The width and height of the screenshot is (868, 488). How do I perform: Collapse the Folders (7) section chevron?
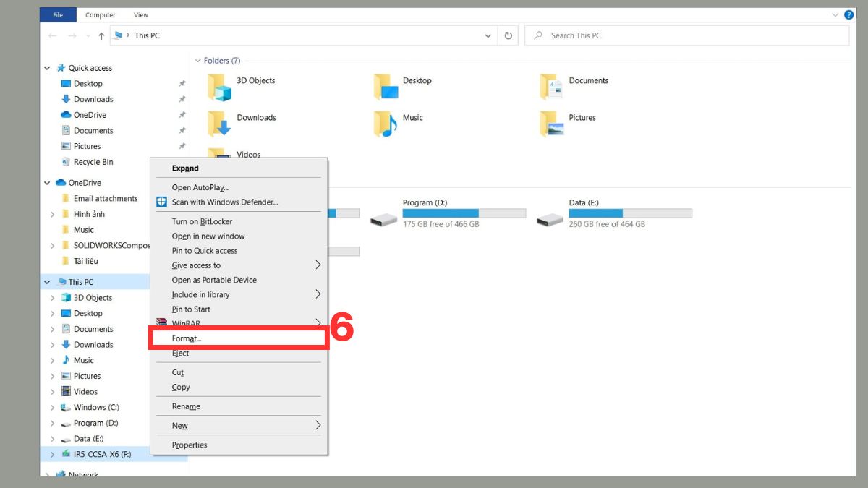pyautogui.click(x=197, y=60)
